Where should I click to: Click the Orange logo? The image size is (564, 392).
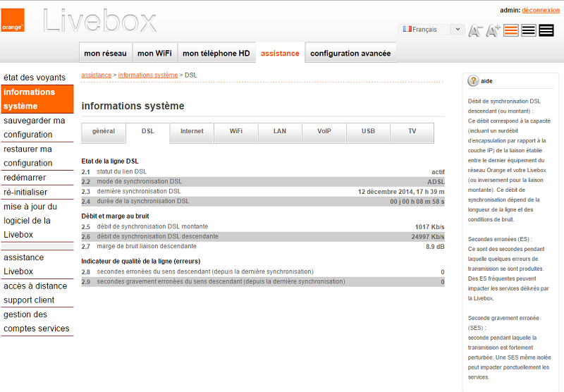[13, 20]
